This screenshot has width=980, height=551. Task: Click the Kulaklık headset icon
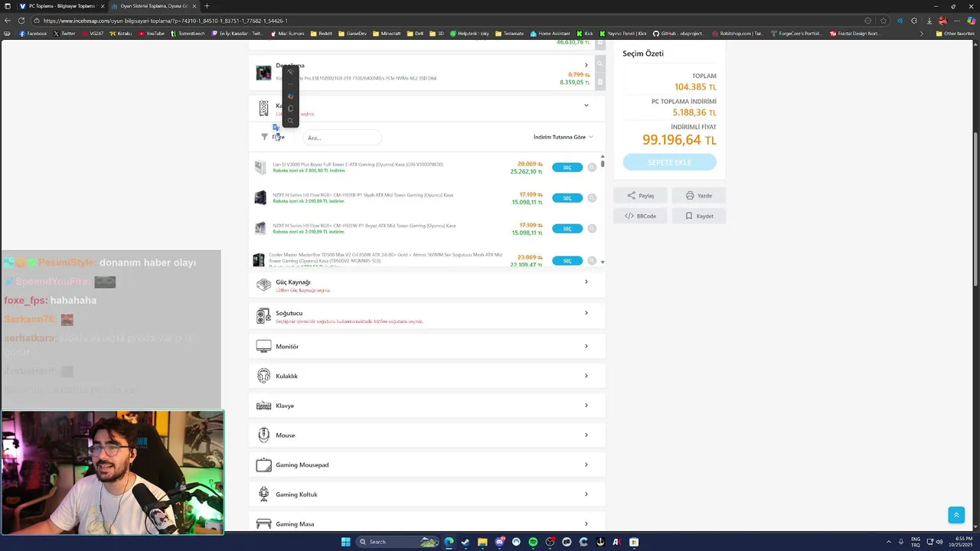click(x=263, y=376)
